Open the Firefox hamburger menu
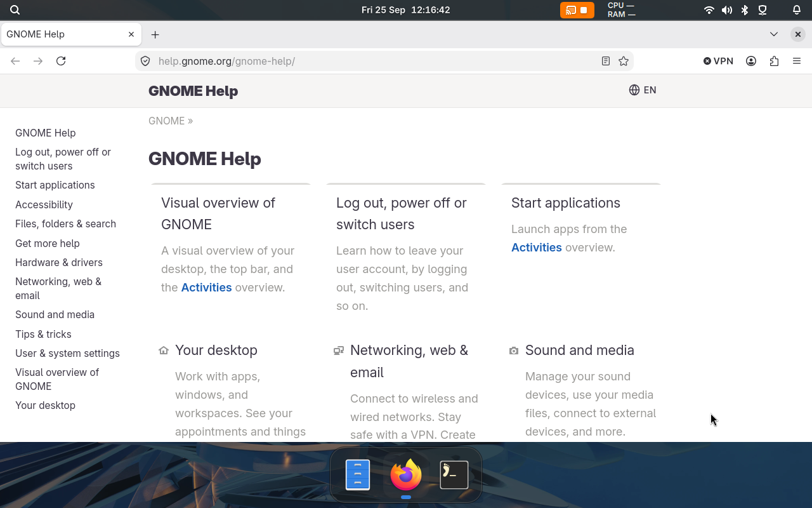This screenshot has width=812, height=508. (x=797, y=61)
